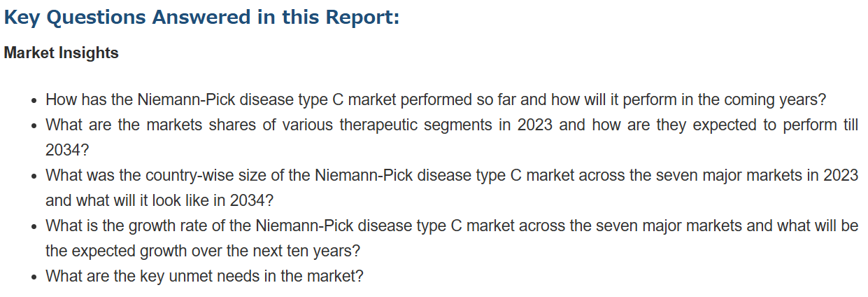Click the question starting "What is the growth rate"

point(452,238)
